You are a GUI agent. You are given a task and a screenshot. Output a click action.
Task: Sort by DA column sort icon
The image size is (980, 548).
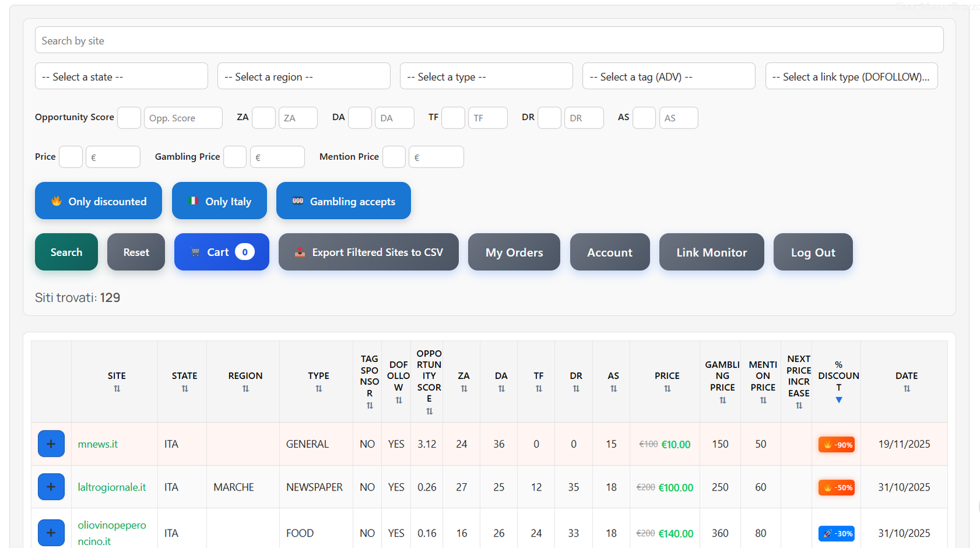point(501,389)
